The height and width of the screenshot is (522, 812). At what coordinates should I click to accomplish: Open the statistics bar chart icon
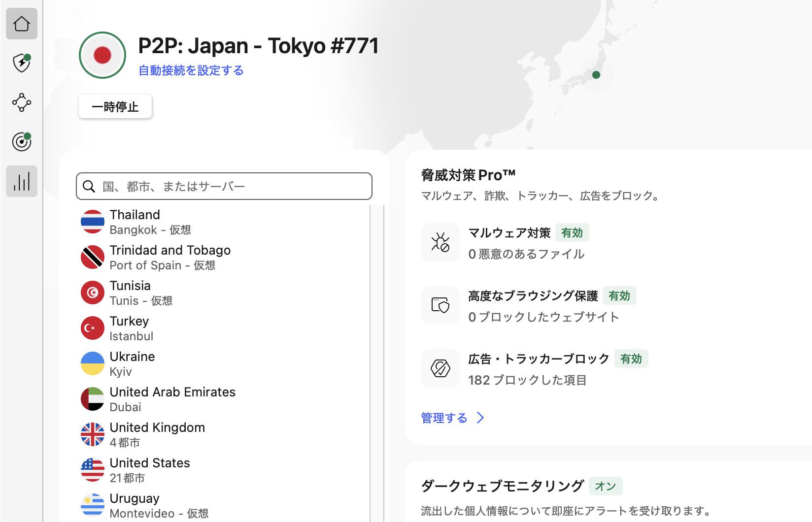(22, 181)
